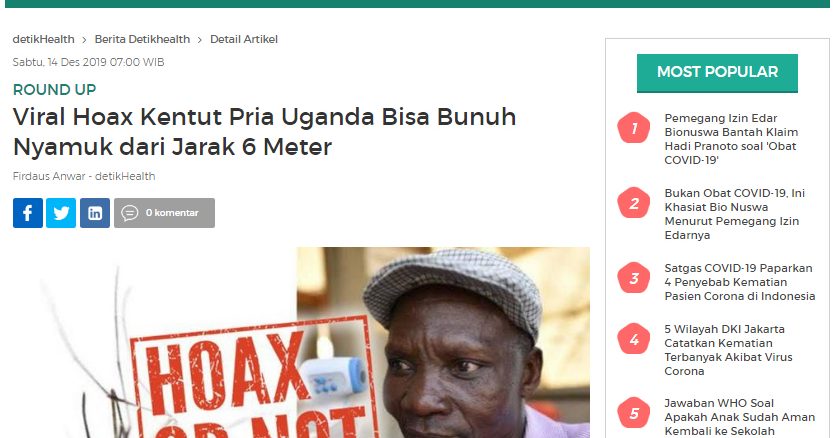
Task: Open Berita Detikhealth breadcrumb
Action: point(142,39)
